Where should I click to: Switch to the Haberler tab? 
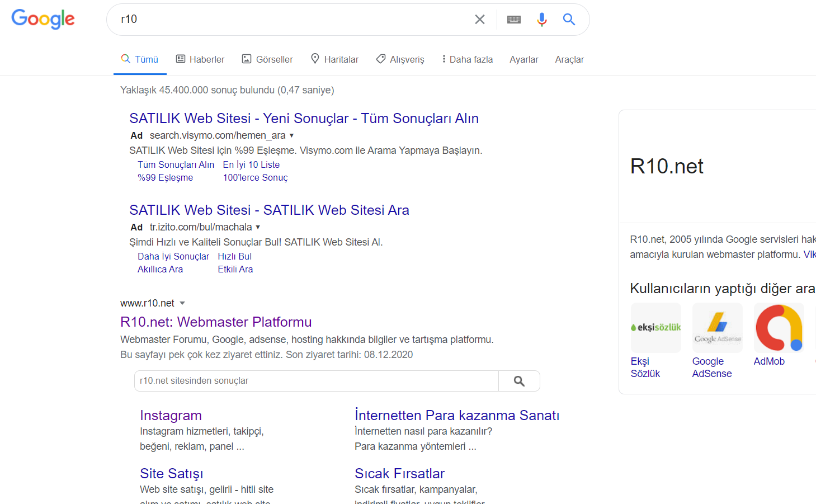point(200,59)
